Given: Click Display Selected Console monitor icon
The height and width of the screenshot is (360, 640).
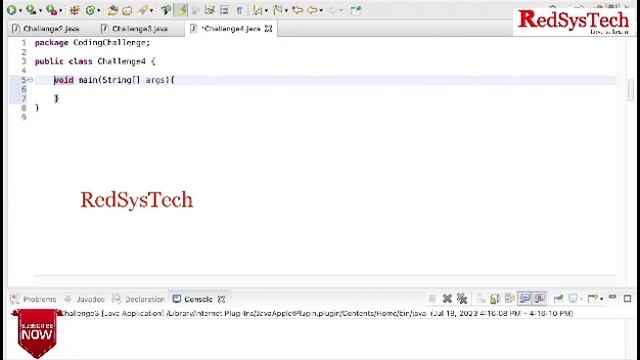Looking at the screenshot, I should click(573, 299).
